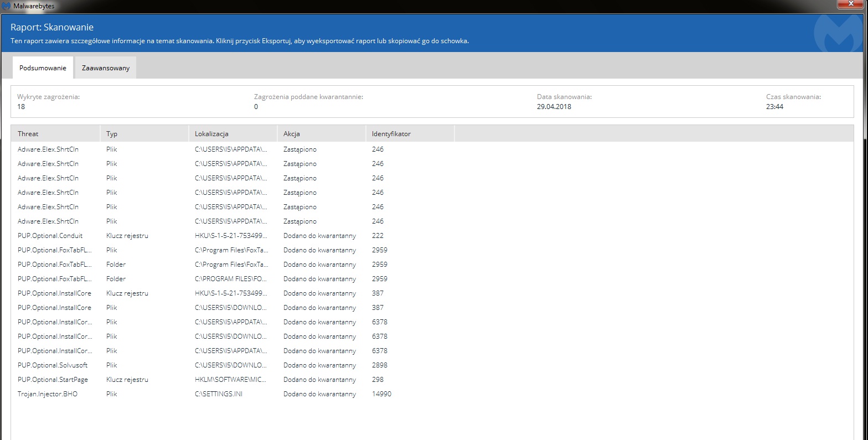Click the Malwarebytes logo in the title bar

tap(6, 6)
